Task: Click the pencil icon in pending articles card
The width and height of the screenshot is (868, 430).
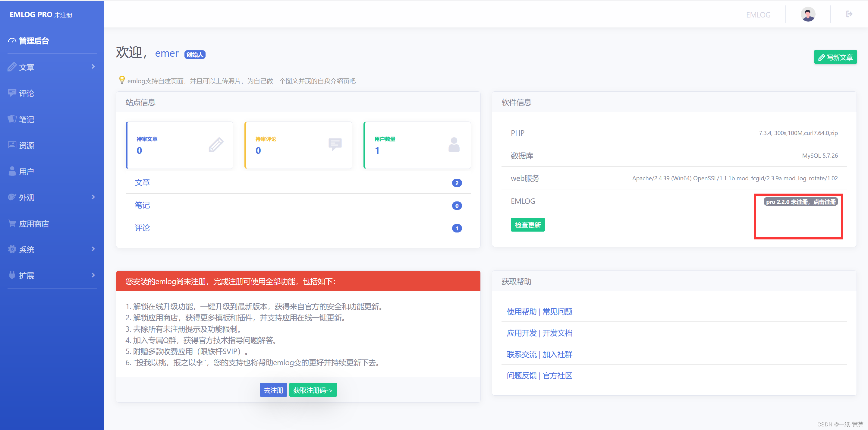Action: pyautogui.click(x=216, y=145)
